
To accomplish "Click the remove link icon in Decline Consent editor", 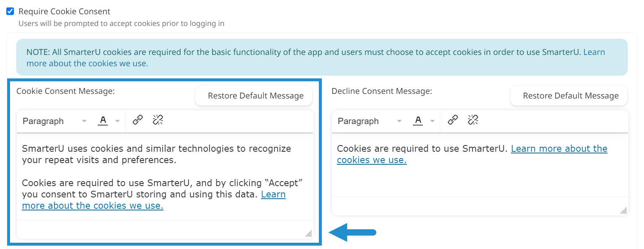I will point(472,120).
